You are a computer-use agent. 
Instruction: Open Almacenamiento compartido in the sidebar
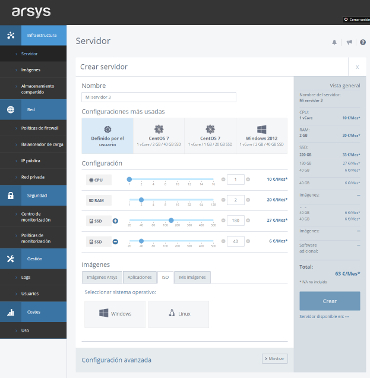[33, 89]
